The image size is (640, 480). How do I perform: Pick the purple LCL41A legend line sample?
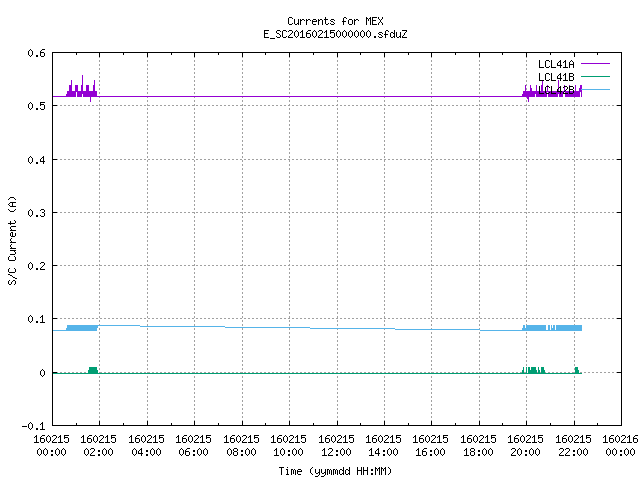point(595,64)
